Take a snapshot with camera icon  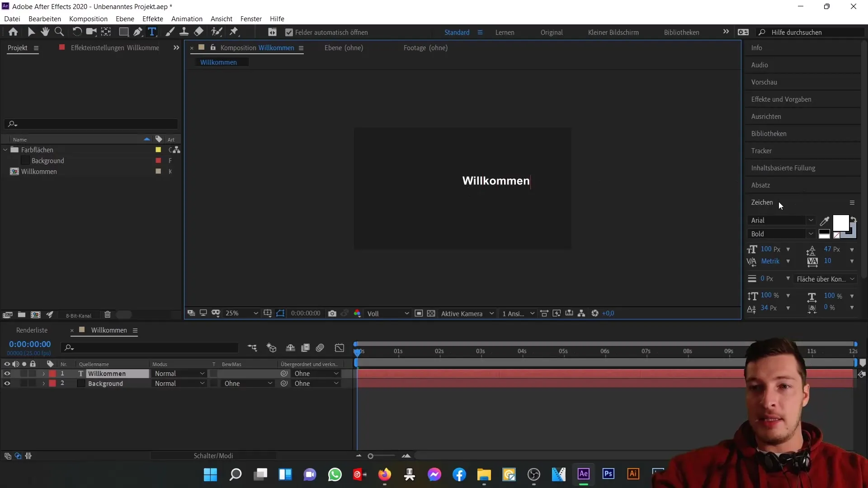pyautogui.click(x=332, y=314)
